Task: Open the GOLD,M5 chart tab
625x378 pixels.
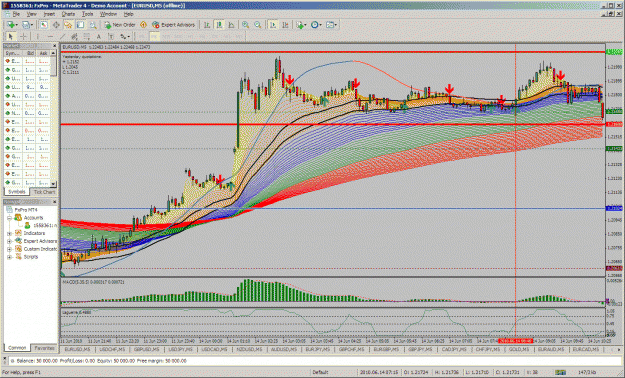Action: click(x=520, y=349)
